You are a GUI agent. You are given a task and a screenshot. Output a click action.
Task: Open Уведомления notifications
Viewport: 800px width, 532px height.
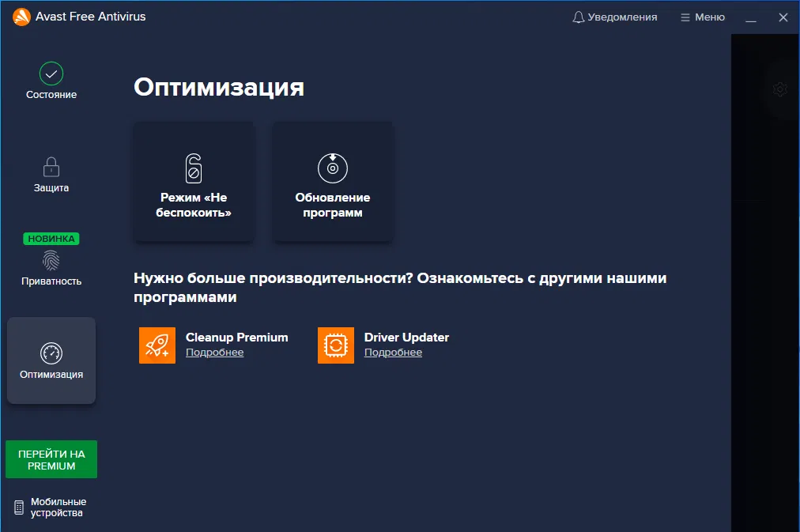(615, 17)
